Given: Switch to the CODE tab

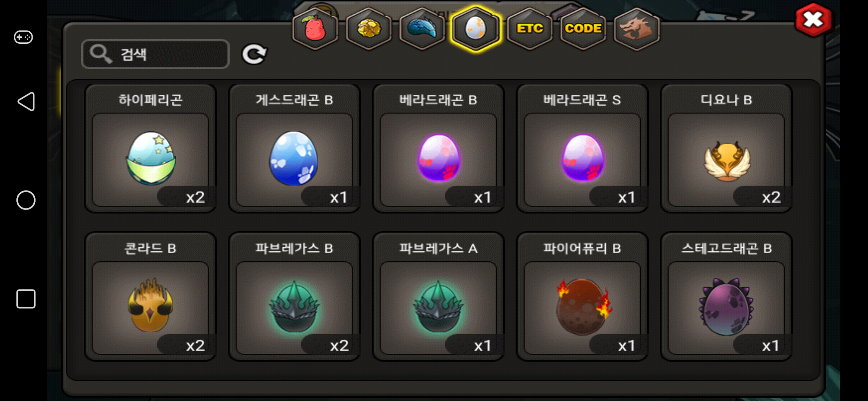Looking at the screenshot, I should pos(583,28).
